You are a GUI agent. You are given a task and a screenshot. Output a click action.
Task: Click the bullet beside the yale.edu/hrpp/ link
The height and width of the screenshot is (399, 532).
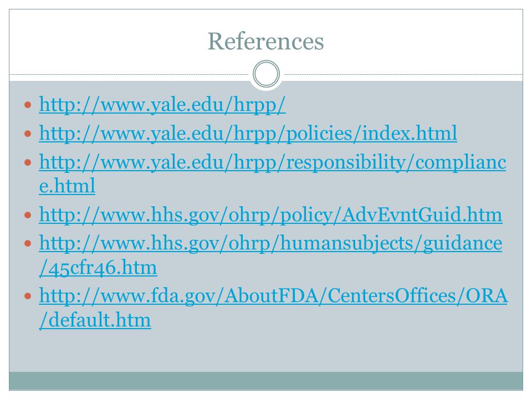click(x=28, y=105)
